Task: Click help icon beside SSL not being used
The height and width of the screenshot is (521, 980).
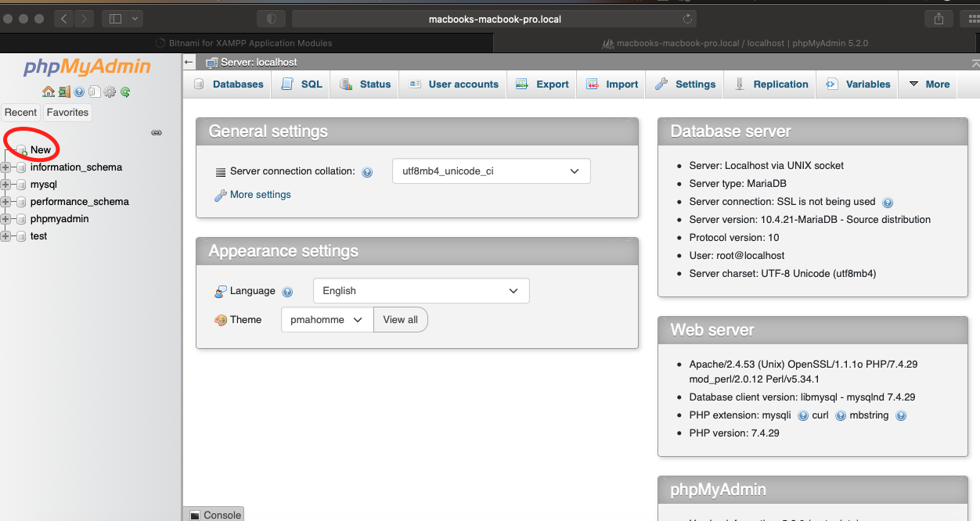Action: [x=888, y=202]
